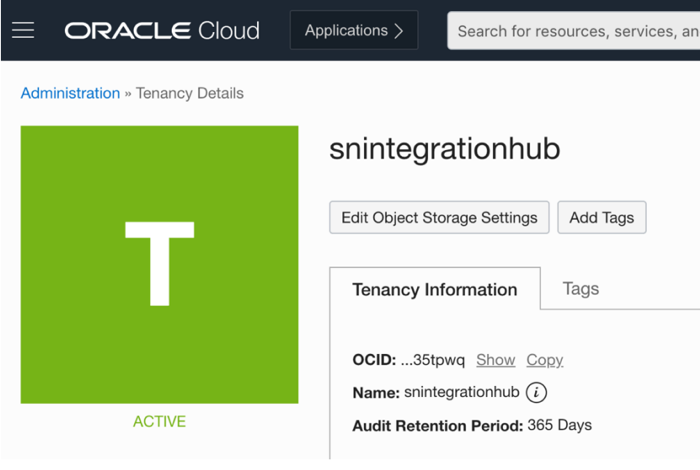Open the hamburger navigation menu
Screen dimensions: 700x470
pyautogui.click(x=23, y=30)
